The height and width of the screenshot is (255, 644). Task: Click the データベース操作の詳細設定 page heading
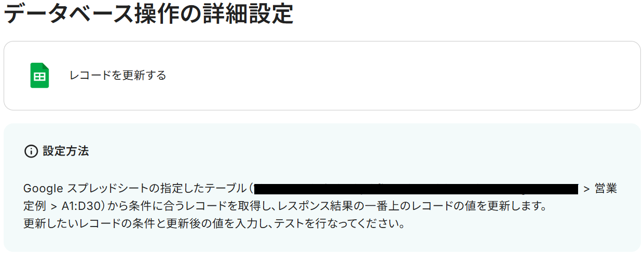click(x=148, y=14)
